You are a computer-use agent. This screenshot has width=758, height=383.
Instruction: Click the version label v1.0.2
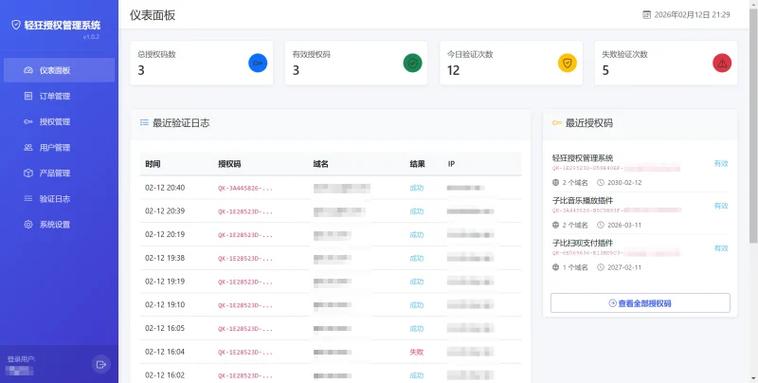coord(91,37)
